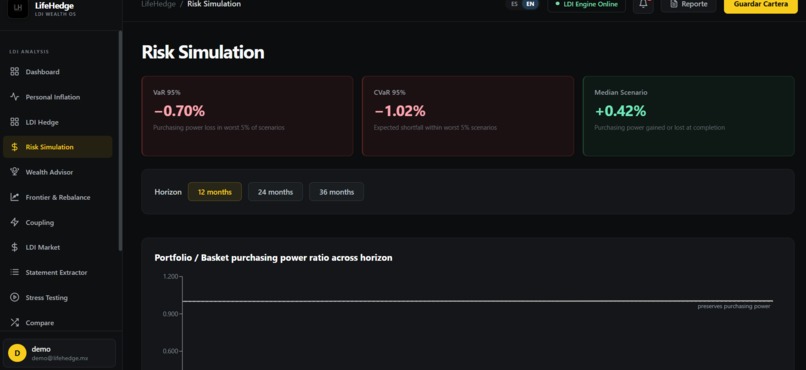Click the CVaR 95% card
Screen dimensions: 806x370
[x=468, y=116]
